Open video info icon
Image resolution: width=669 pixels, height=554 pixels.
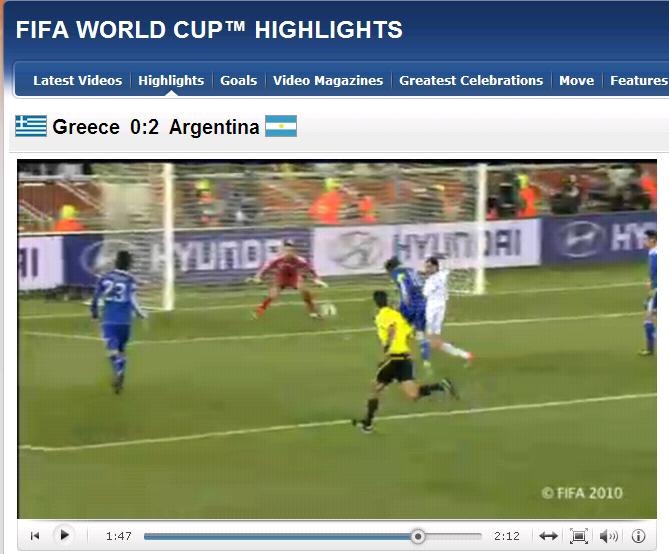[638, 536]
